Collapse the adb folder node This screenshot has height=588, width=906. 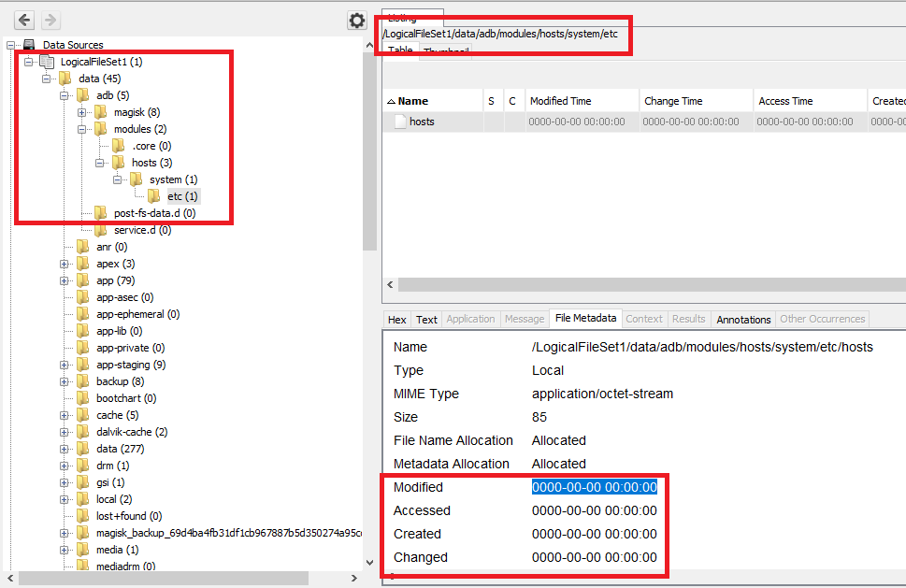pyautogui.click(x=65, y=95)
